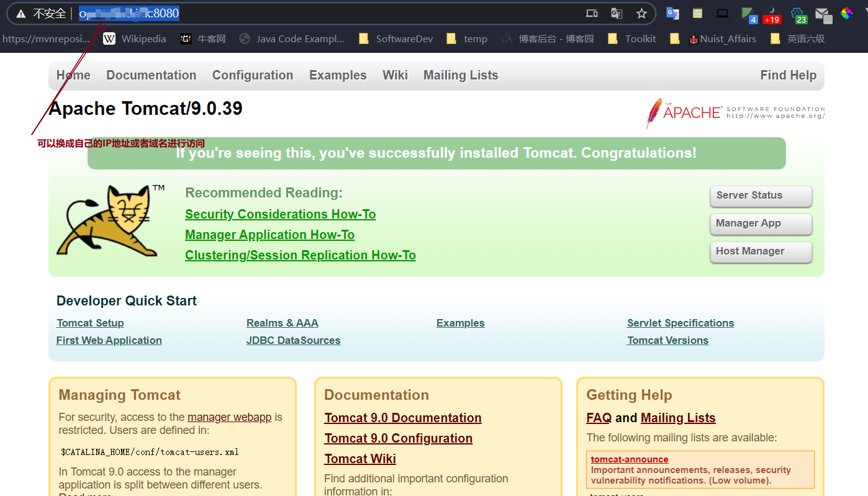The height and width of the screenshot is (496, 868).
Task: Open the First Web Application link
Action: pos(109,340)
